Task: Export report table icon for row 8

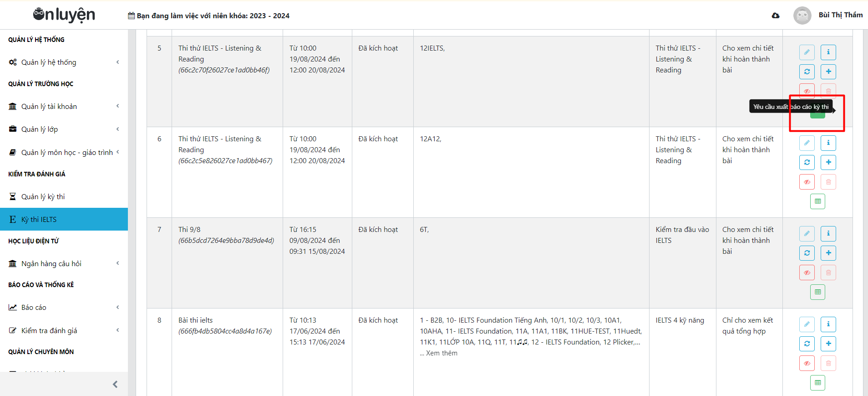Action: [818, 383]
